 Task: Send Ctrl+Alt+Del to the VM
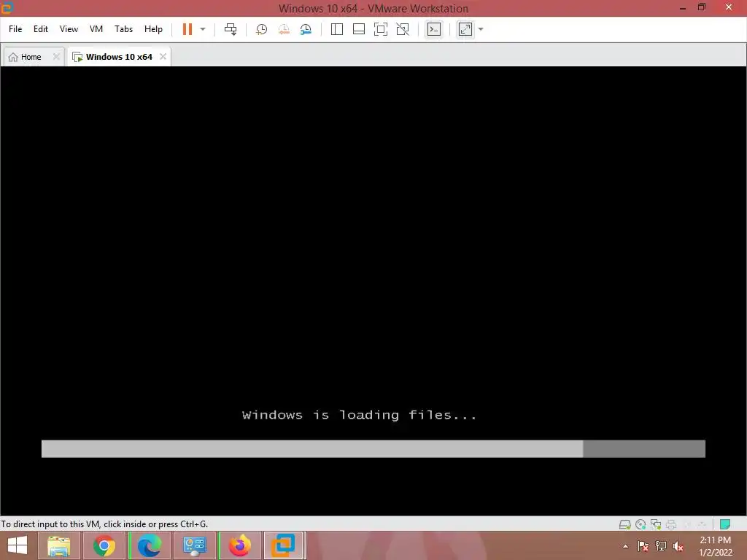(231, 29)
